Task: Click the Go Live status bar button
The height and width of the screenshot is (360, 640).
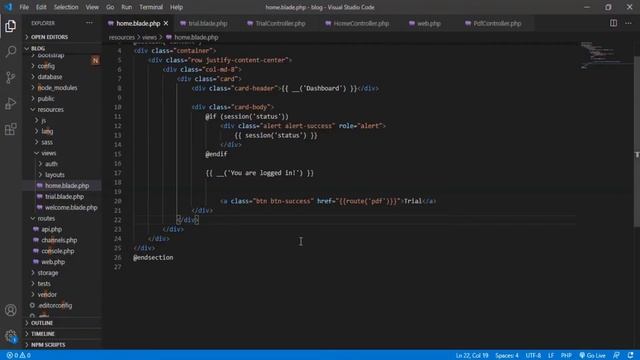Action: (593, 356)
